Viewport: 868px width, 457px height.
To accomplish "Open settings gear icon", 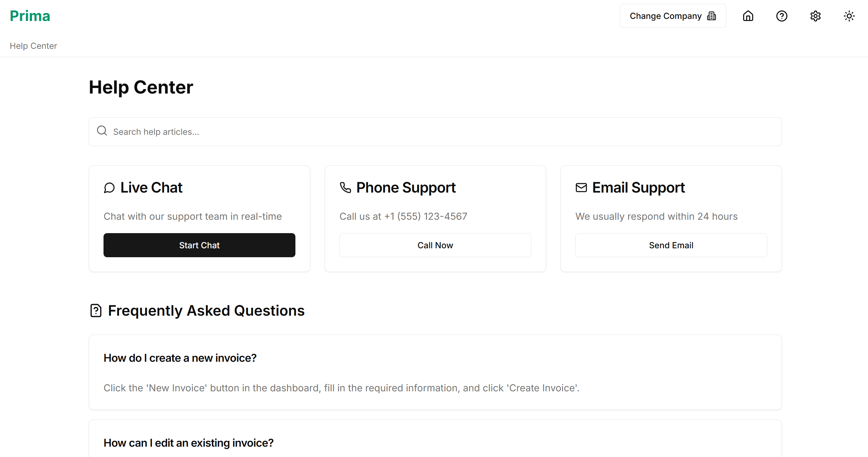I will pyautogui.click(x=815, y=16).
